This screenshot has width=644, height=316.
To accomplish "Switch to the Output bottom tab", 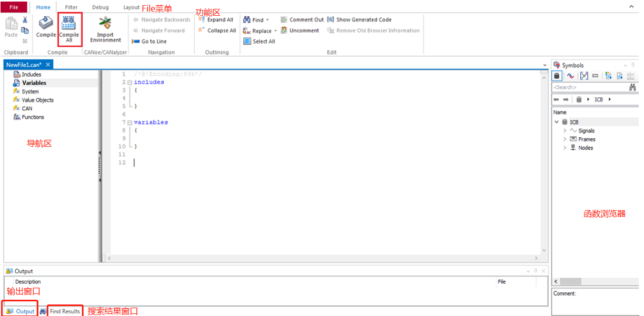I will (20, 311).
